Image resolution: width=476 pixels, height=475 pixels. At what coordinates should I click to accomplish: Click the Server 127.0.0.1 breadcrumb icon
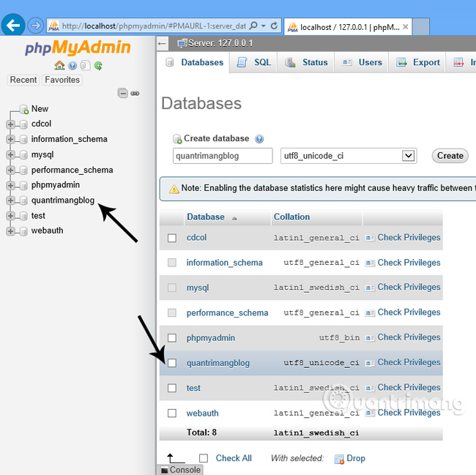click(x=182, y=43)
